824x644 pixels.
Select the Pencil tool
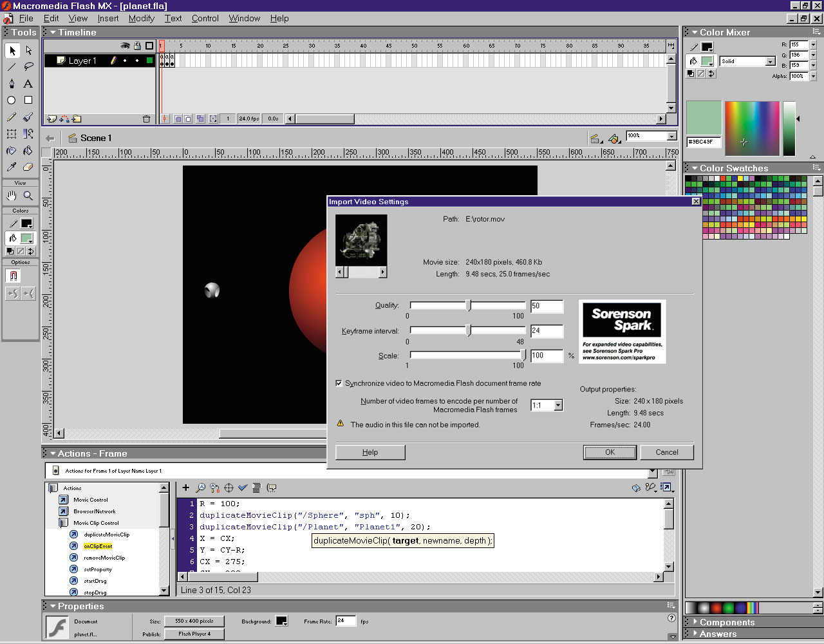[12, 117]
